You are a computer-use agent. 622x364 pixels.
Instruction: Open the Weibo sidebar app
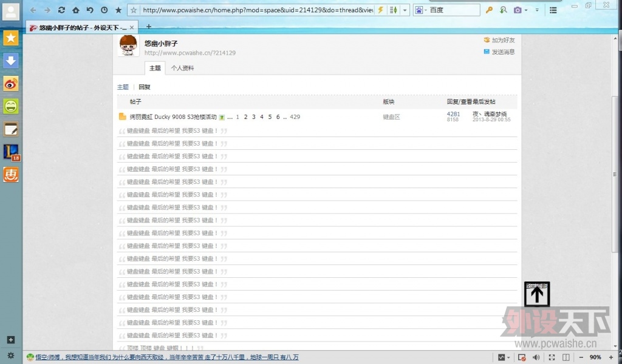pos(11,84)
